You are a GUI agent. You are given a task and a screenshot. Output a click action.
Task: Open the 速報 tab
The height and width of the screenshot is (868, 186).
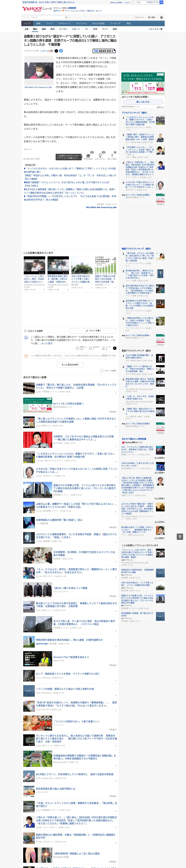38,23
